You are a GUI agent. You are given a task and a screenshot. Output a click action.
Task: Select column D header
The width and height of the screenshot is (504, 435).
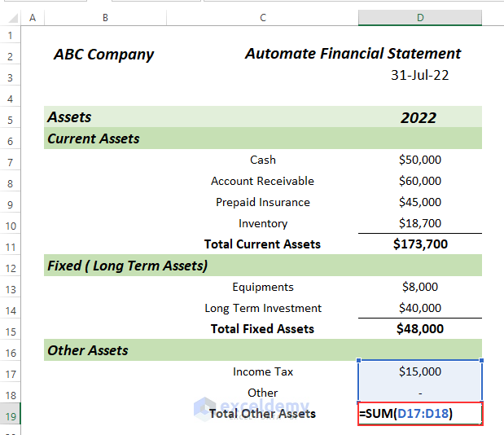coord(419,17)
